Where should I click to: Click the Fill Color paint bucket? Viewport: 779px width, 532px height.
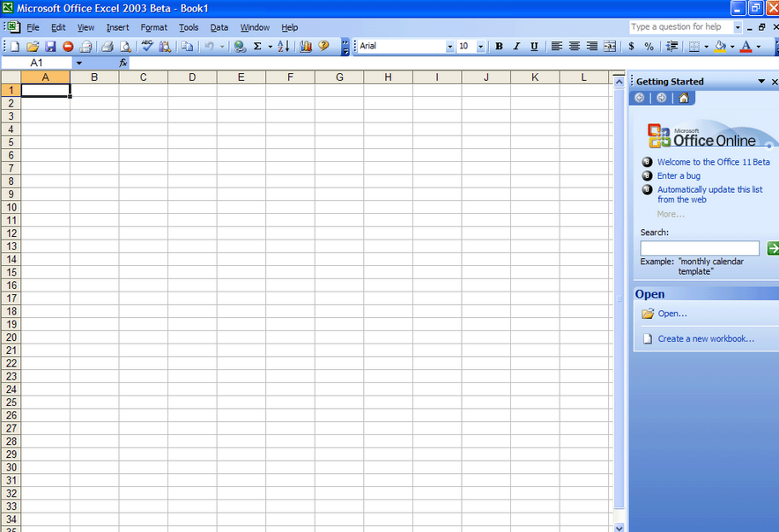point(720,46)
